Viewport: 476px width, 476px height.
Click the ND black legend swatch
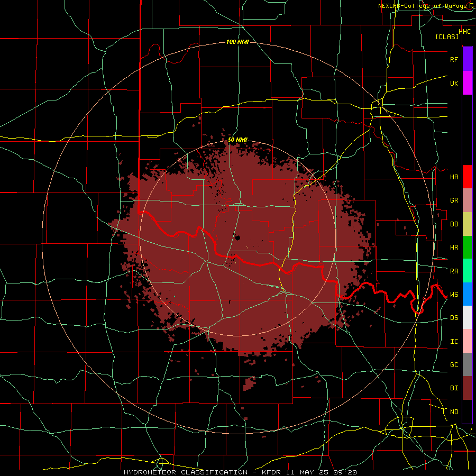pyautogui.click(x=467, y=411)
